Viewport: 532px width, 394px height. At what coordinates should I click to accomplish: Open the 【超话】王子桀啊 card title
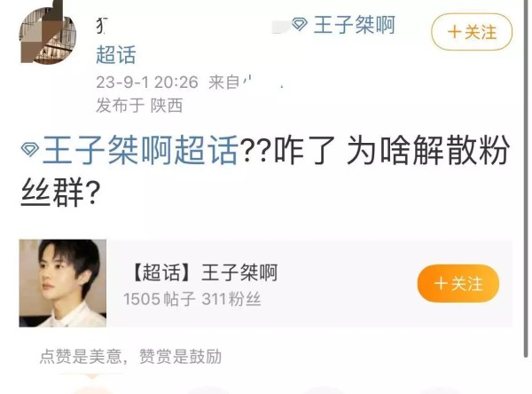pos(203,272)
